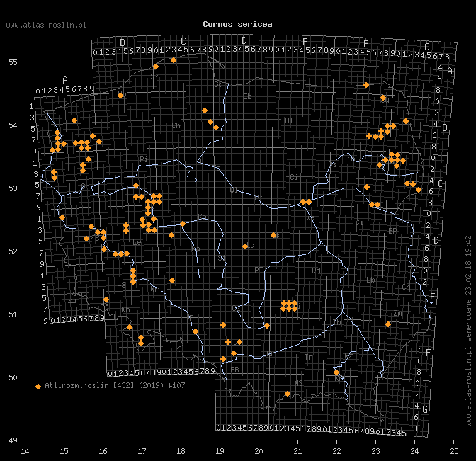The width and height of the screenshot is (476, 461).
Task: Click the 'Wb' region label
Action: 125,310
